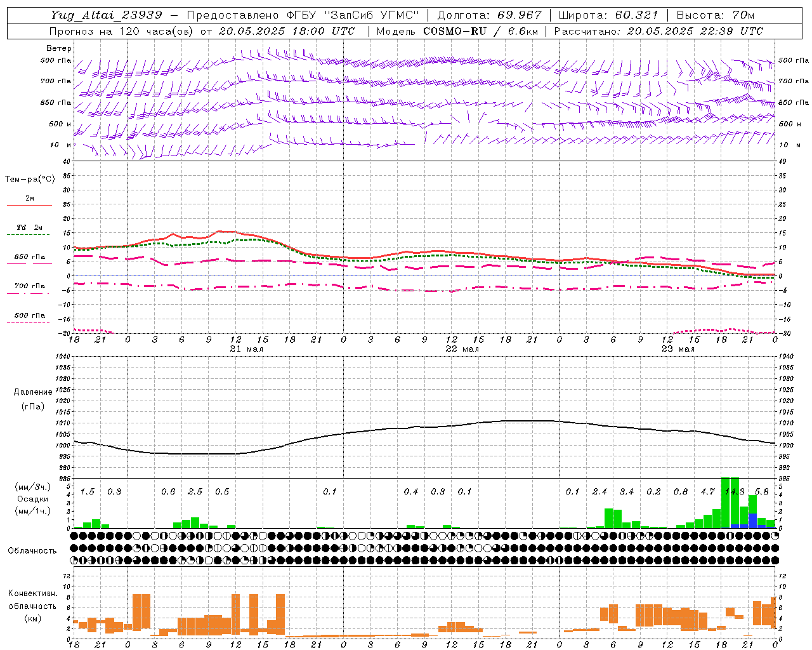812x650 pixels.
Task: Click the Модель COSMO-RU / 6.6км text
Action: click(x=457, y=31)
